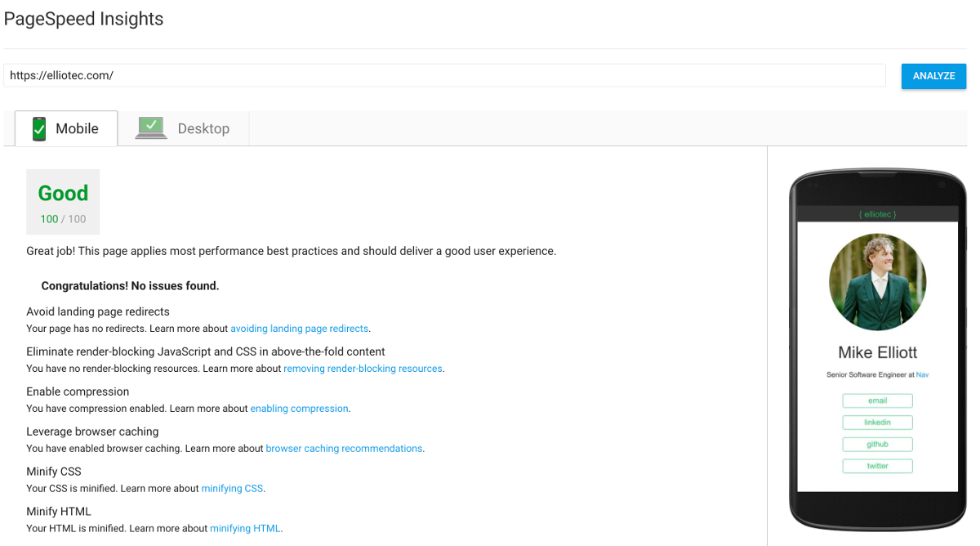Open the browser caching recommendations link
Viewport: 980px width, 546px height.
[x=344, y=449]
